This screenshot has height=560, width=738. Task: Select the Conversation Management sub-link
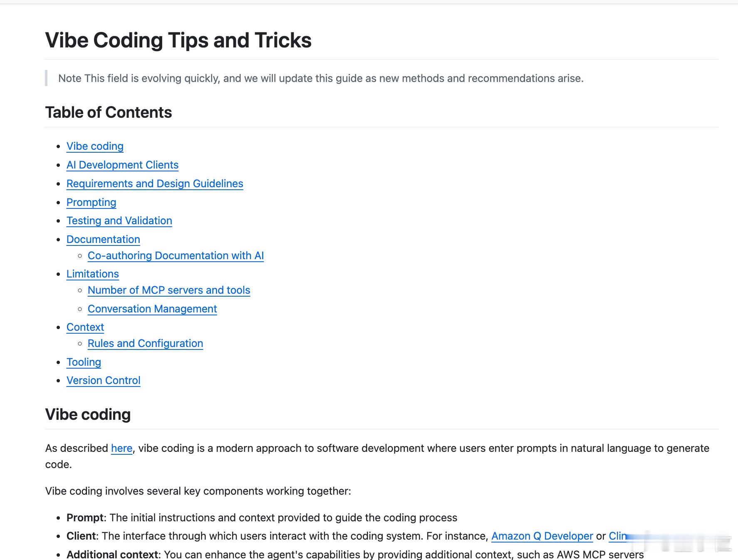[x=152, y=309]
